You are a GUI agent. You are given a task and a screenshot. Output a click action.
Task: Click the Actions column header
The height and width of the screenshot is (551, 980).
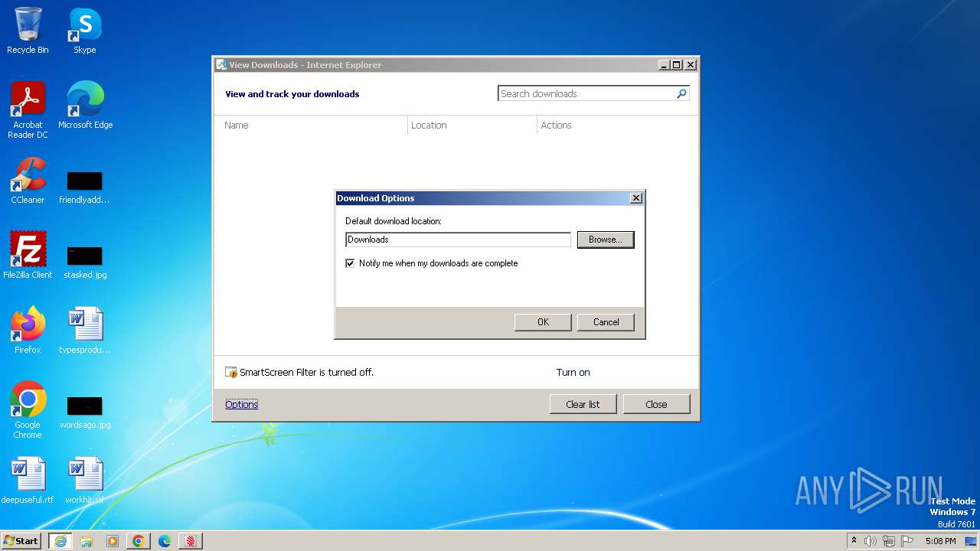(617, 125)
